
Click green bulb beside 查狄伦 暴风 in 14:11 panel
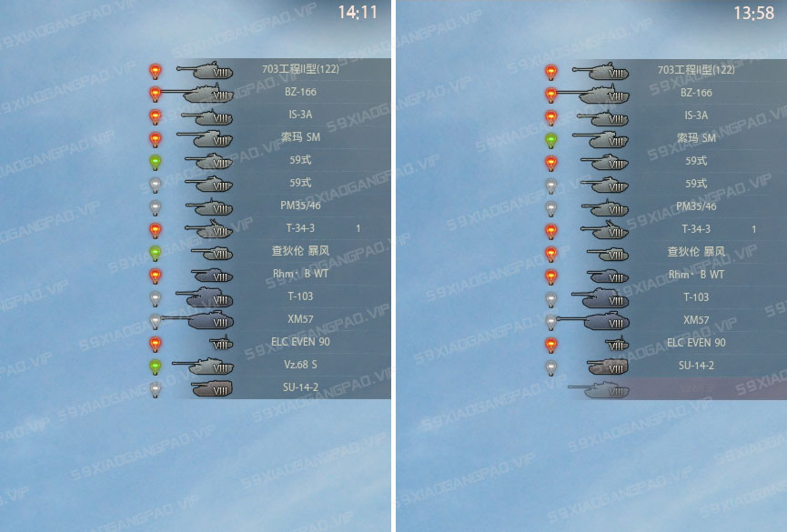(x=156, y=253)
